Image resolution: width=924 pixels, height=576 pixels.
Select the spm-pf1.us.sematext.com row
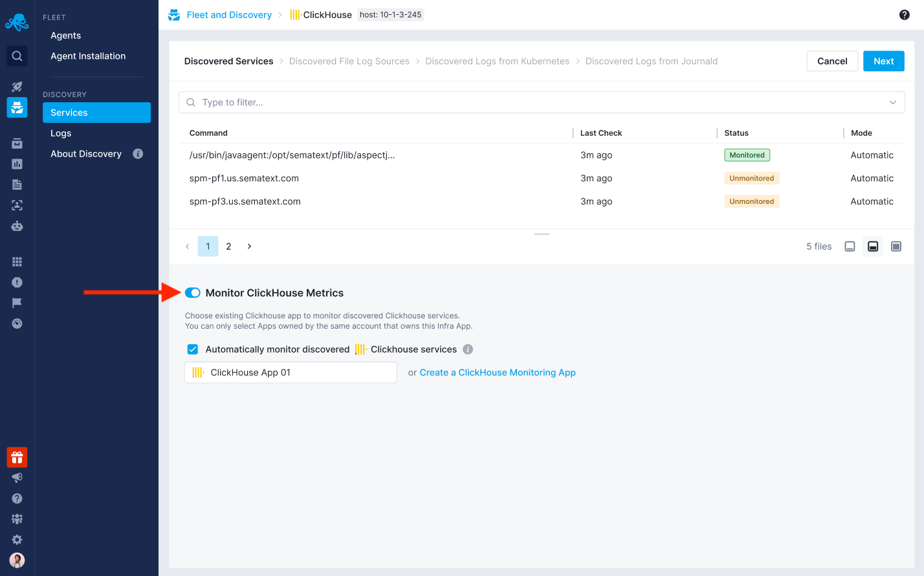(x=542, y=179)
